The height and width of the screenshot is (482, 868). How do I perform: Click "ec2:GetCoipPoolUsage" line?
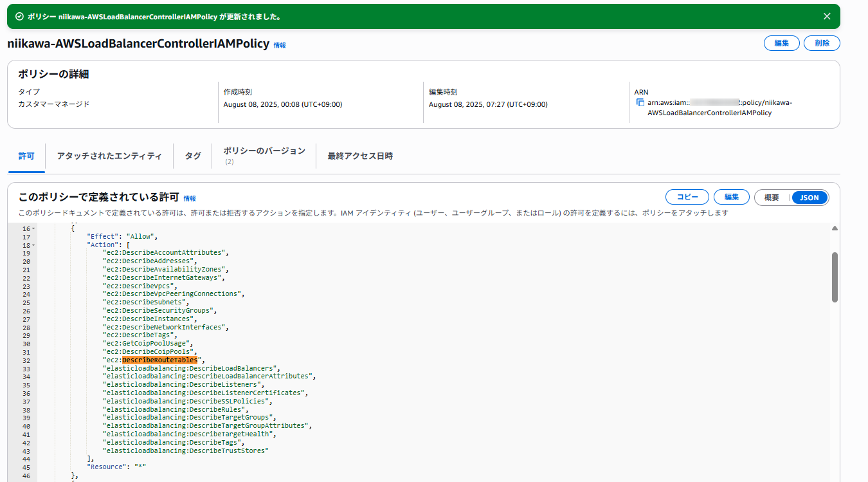pyautogui.click(x=148, y=344)
